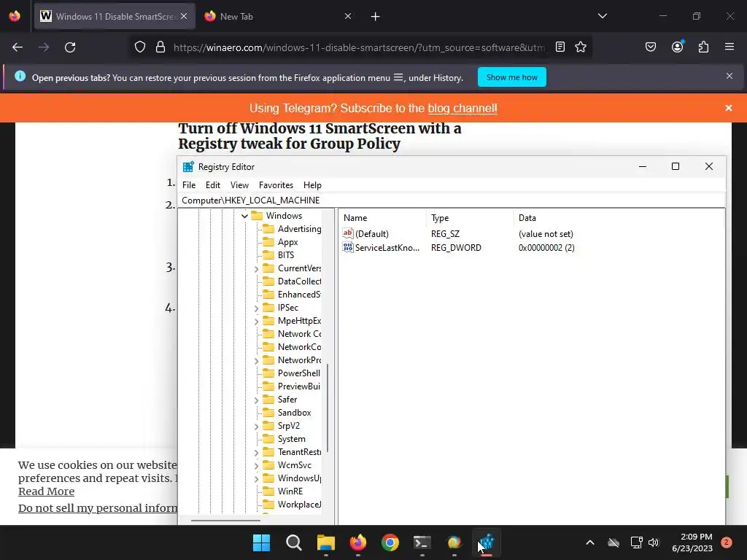
Task: Select the Advertising key folder
Action: click(292, 229)
